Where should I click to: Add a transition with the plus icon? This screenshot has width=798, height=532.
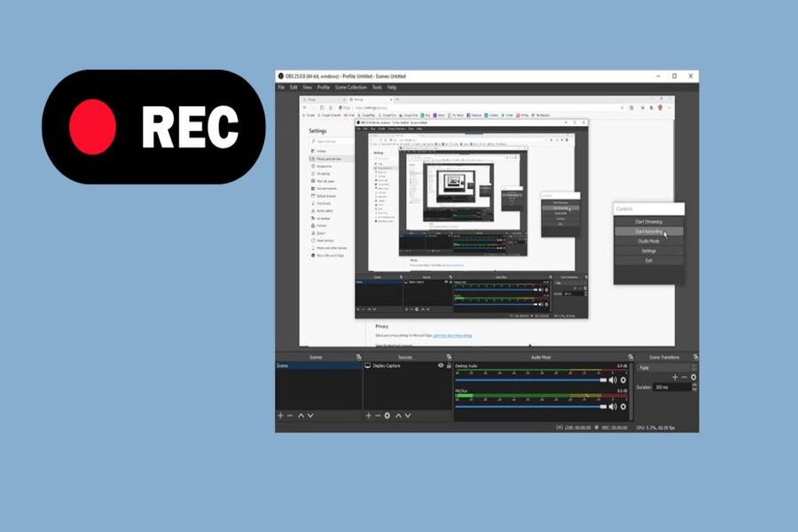pyautogui.click(x=675, y=377)
